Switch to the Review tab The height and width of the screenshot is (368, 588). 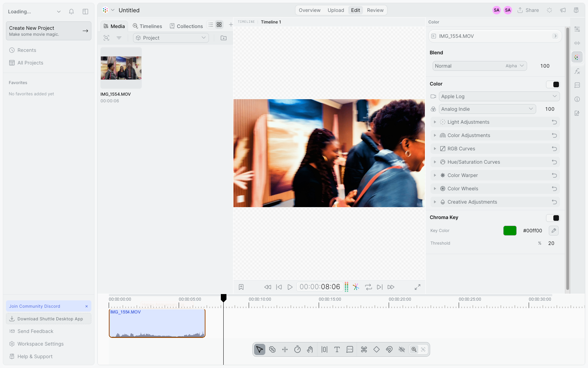375,10
